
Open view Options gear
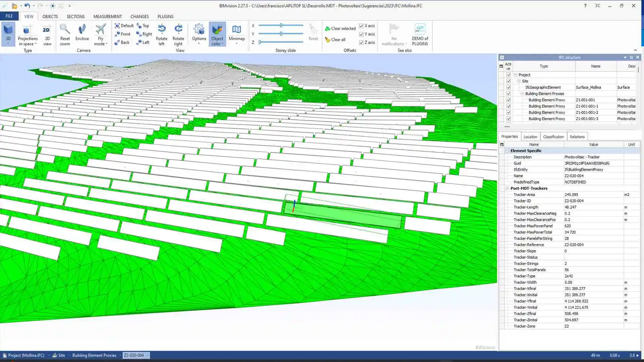[199, 34]
